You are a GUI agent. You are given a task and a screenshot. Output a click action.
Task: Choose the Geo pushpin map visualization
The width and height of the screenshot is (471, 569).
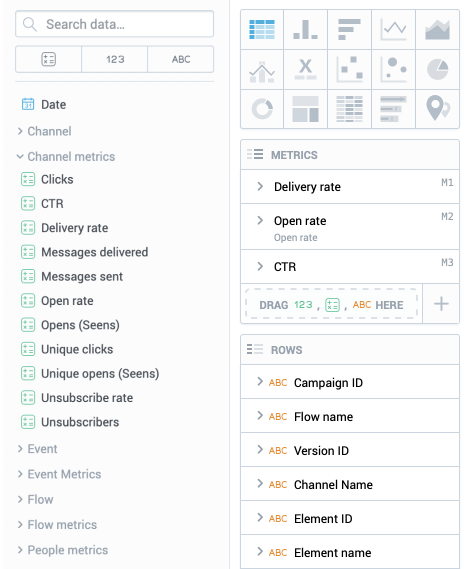(x=438, y=109)
